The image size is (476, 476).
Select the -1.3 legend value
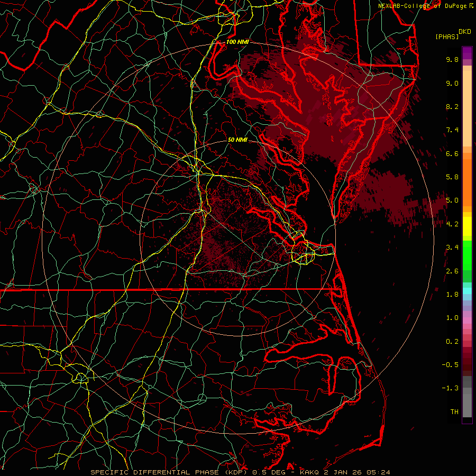click(450, 388)
